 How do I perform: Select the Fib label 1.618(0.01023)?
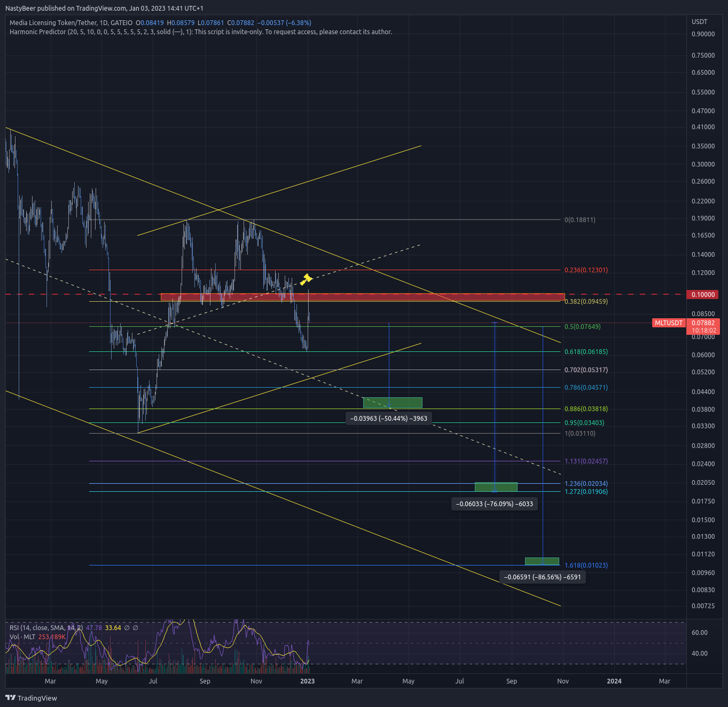click(x=586, y=565)
